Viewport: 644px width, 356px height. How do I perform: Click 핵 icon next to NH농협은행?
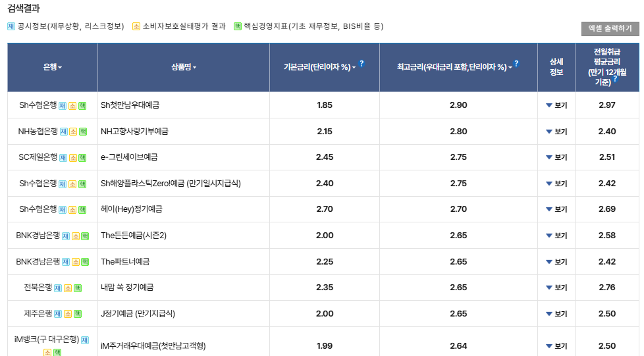pyautogui.click(x=83, y=132)
